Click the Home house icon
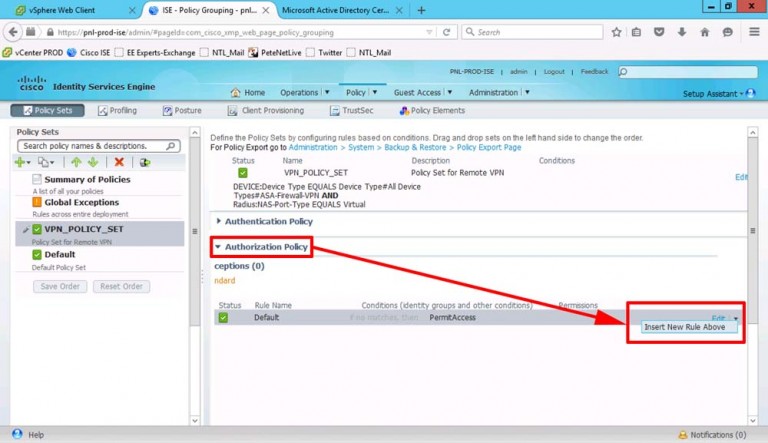The width and height of the screenshot is (768, 443). [x=235, y=92]
